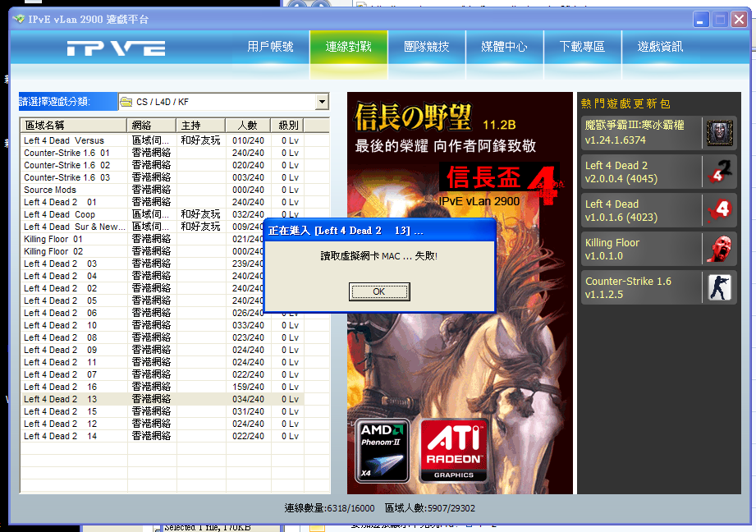Screen dimensions: 756x532
Task: Click the Left 4 Dead 2 update icon
Action: 720,172
